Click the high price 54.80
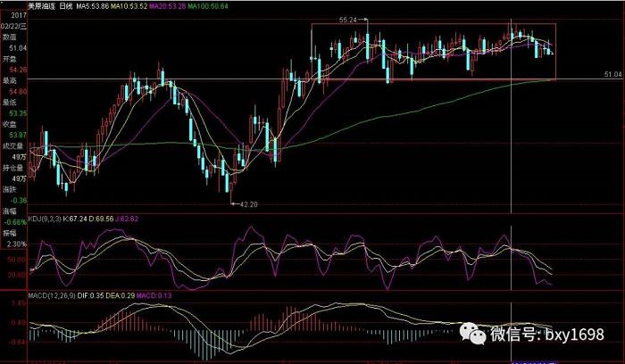The width and height of the screenshot is (625, 364). [18, 92]
